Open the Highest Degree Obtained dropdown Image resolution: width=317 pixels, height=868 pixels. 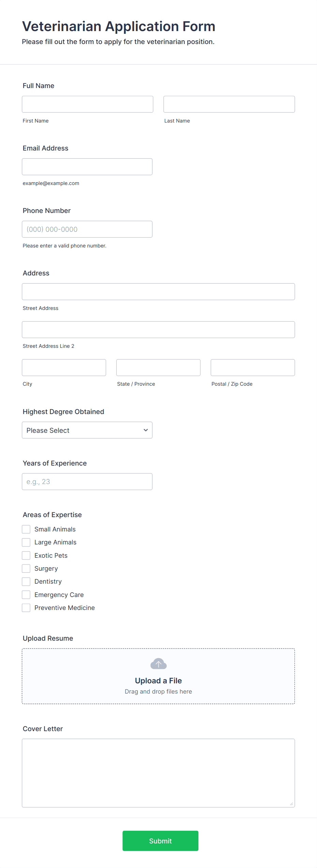click(87, 430)
